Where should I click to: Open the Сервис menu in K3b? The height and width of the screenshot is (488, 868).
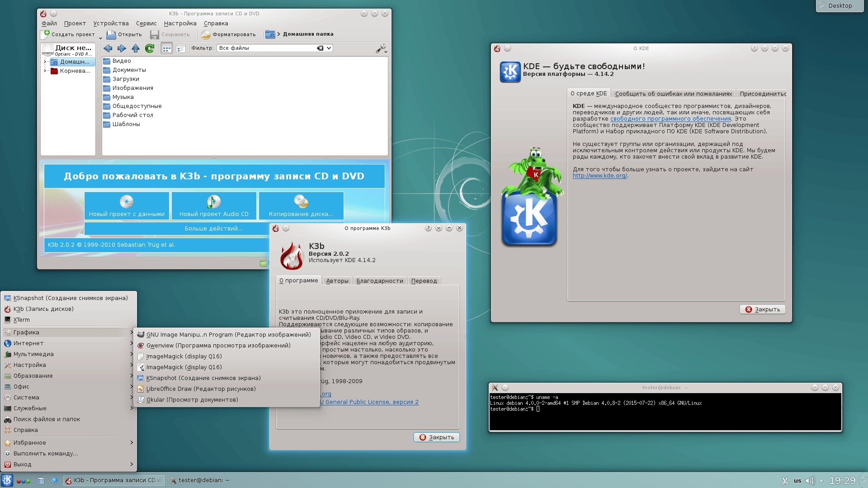[146, 23]
